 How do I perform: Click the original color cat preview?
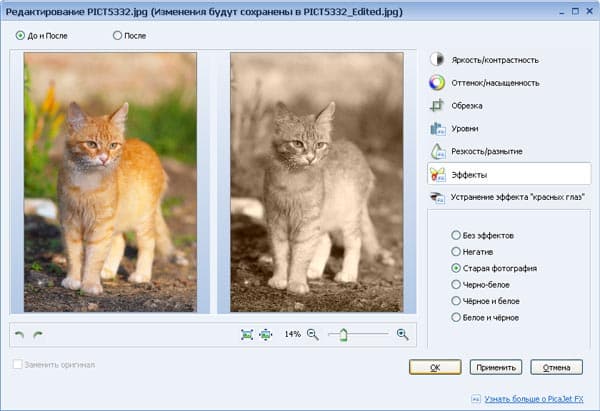click(110, 182)
